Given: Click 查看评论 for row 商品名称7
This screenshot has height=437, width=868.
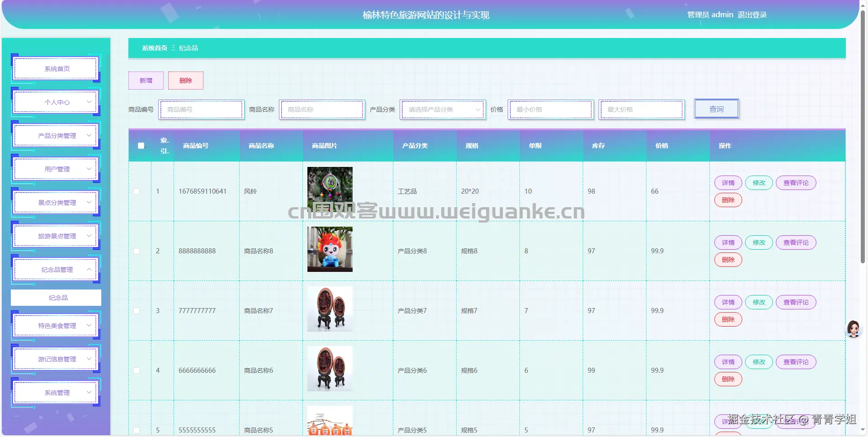Looking at the screenshot, I should coord(796,302).
